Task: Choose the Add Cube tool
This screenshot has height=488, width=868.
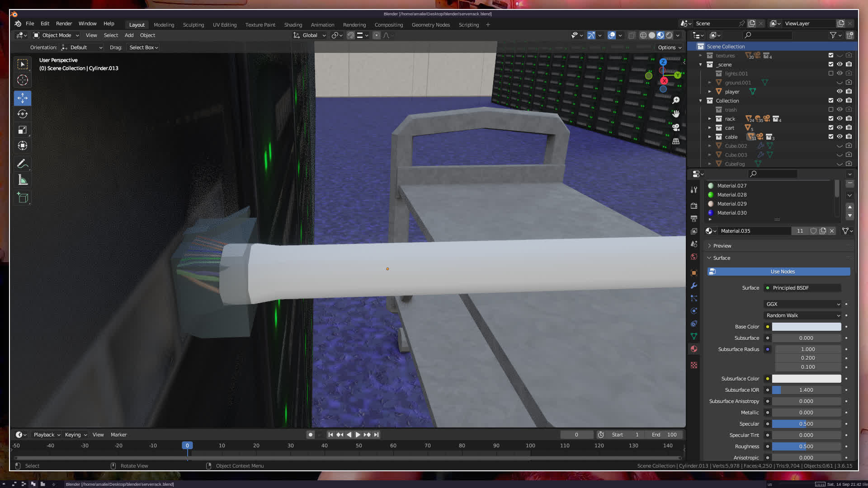Action: pyautogui.click(x=23, y=197)
